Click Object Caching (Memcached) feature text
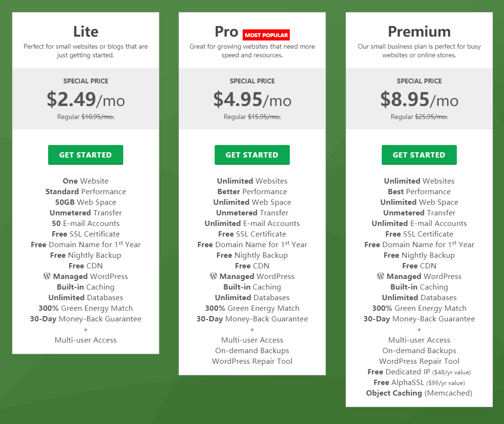Screen dimensions: 504x424 [x=419, y=393]
